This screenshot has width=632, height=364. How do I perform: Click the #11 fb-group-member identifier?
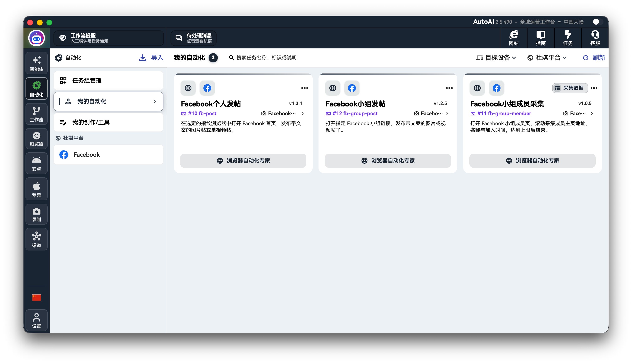(x=501, y=114)
